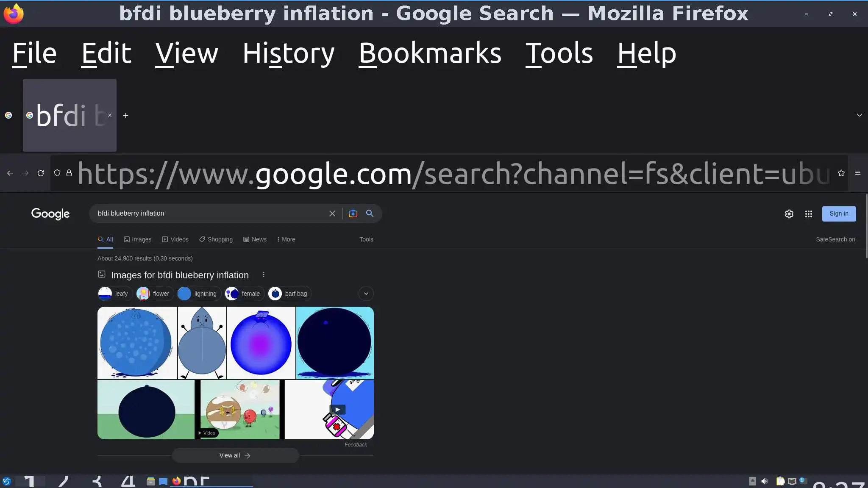This screenshot has height=488, width=868.
Task: Open the Google apps grid icon
Action: pos(809,214)
